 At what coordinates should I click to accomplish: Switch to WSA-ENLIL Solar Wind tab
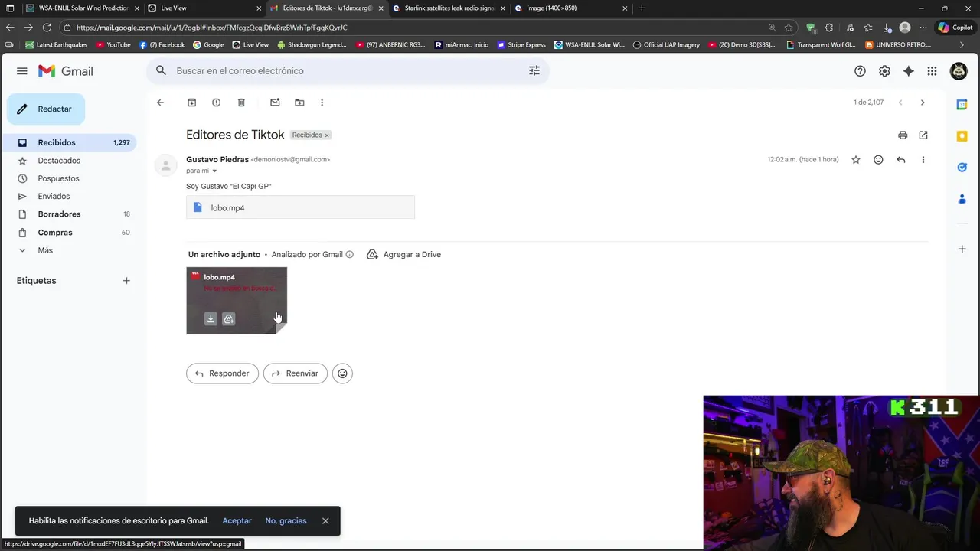click(82, 8)
